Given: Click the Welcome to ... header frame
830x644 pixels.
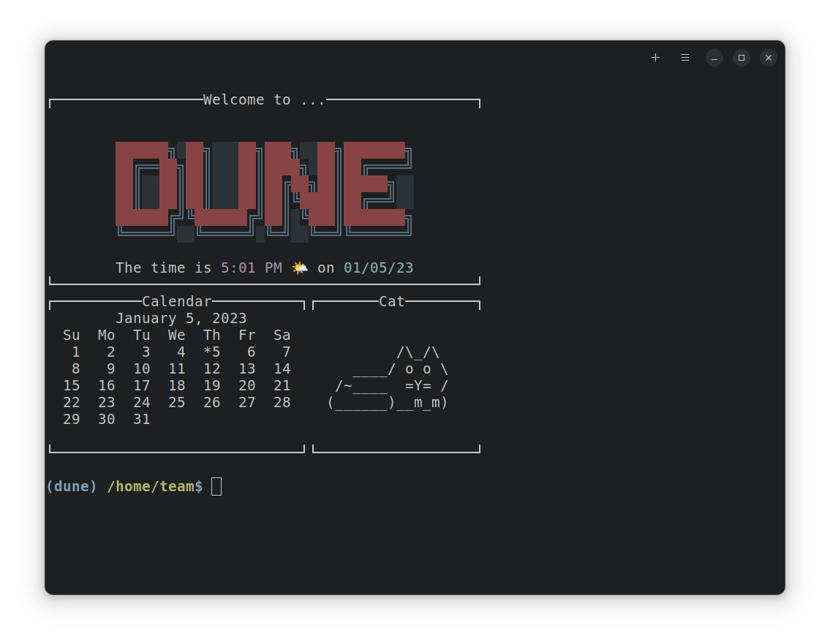Looking at the screenshot, I should coord(264,99).
